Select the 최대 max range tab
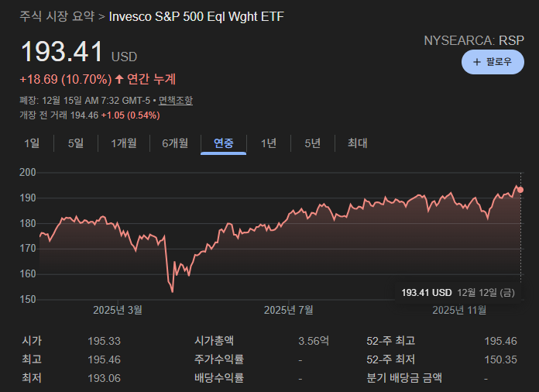 tap(358, 143)
